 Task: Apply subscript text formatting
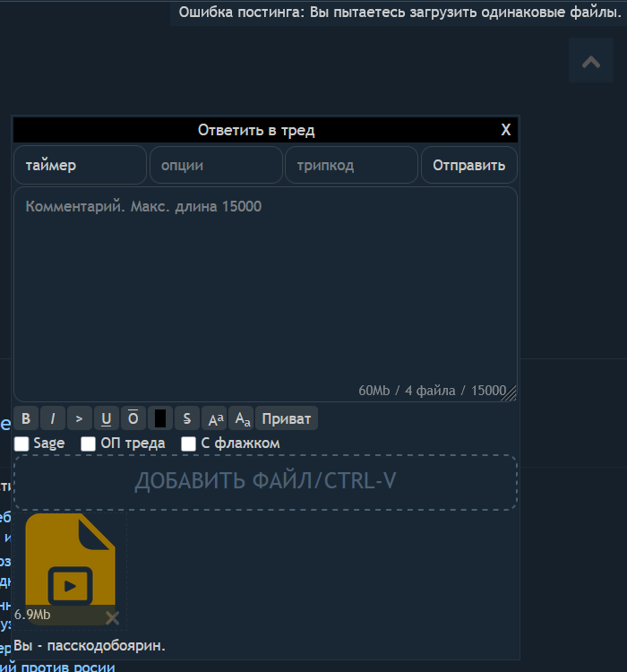pyautogui.click(x=241, y=418)
